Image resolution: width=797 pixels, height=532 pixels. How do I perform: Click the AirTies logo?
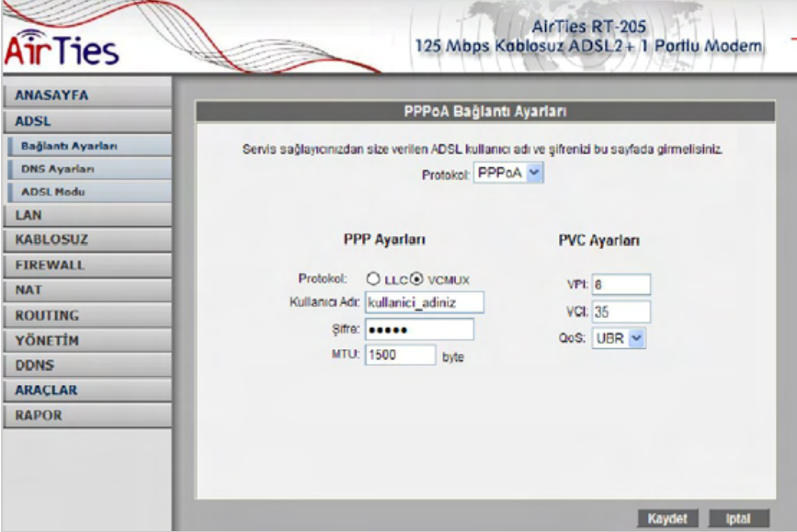point(63,51)
